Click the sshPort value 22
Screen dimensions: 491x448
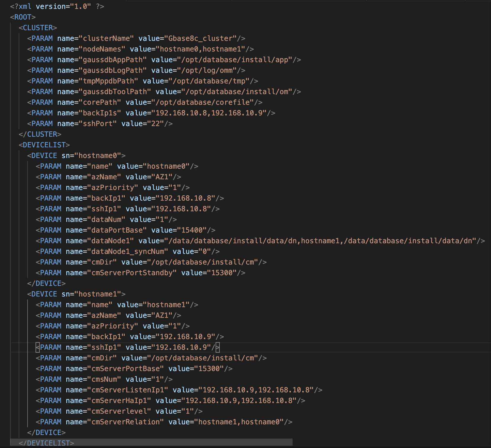[155, 124]
